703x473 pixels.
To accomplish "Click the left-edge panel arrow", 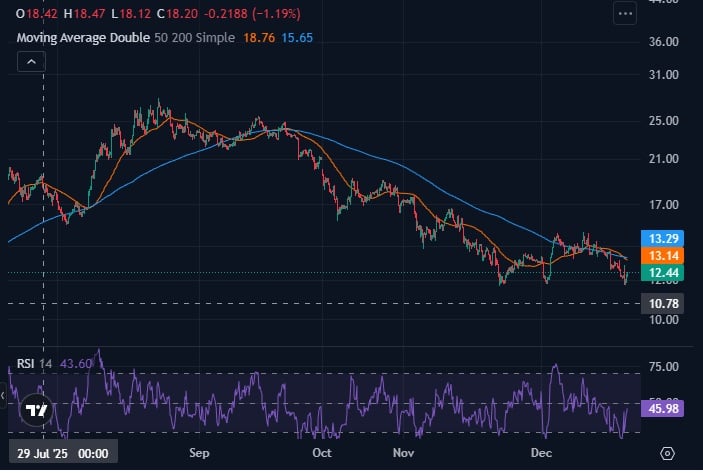I will pyautogui.click(x=4, y=397).
